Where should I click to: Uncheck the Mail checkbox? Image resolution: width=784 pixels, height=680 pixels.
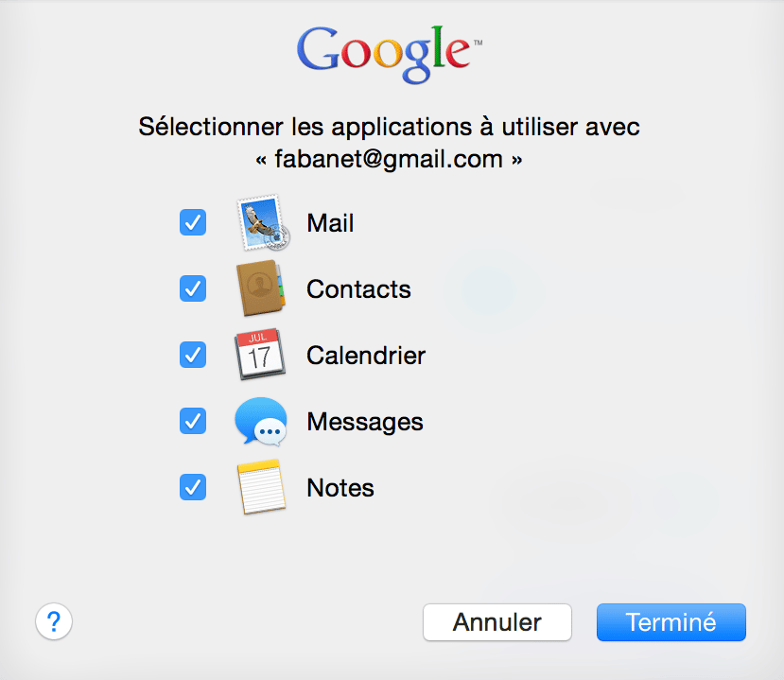tap(193, 222)
